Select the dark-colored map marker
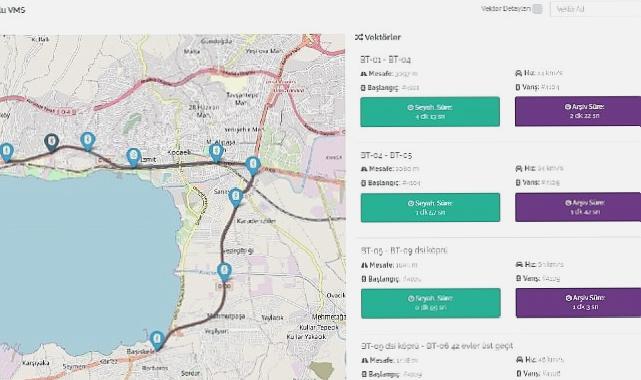The height and width of the screenshot is (380, 641). pyautogui.click(x=52, y=143)
